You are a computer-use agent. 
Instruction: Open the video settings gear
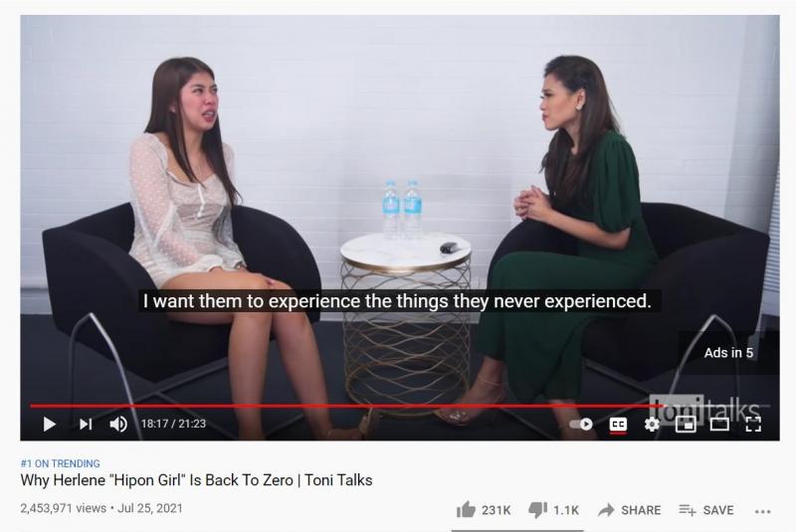click(x=652, y=424)
